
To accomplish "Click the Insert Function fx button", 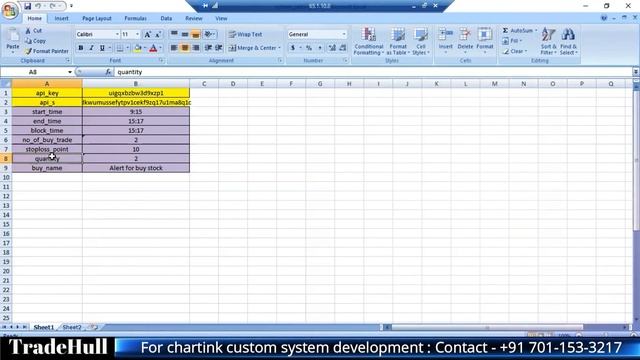I will [x=108, y=72].
